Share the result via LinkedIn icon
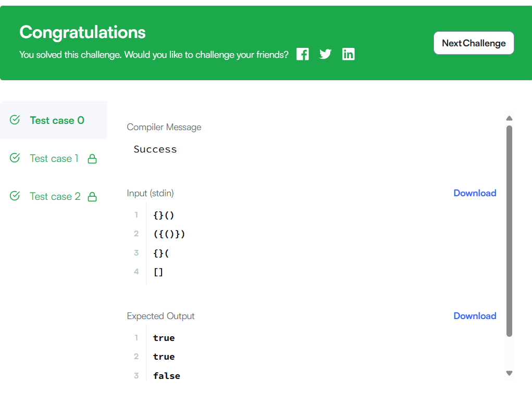 tap(348, 54)
